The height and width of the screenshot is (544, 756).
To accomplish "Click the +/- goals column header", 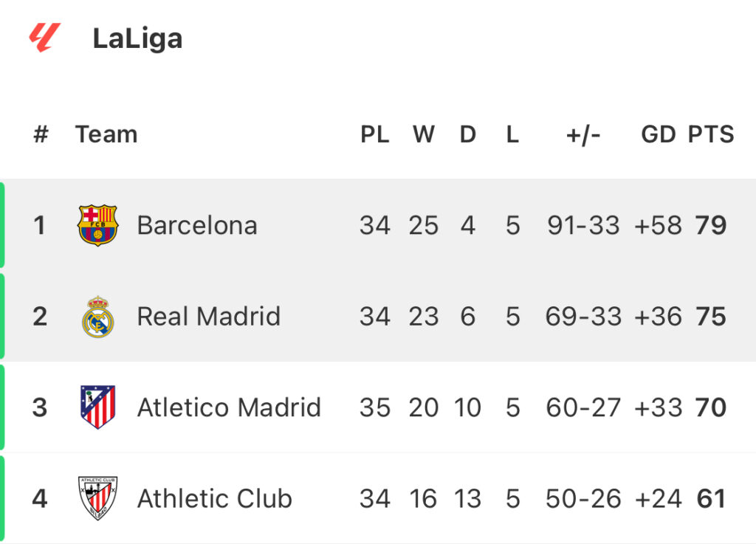I will 583,135.
